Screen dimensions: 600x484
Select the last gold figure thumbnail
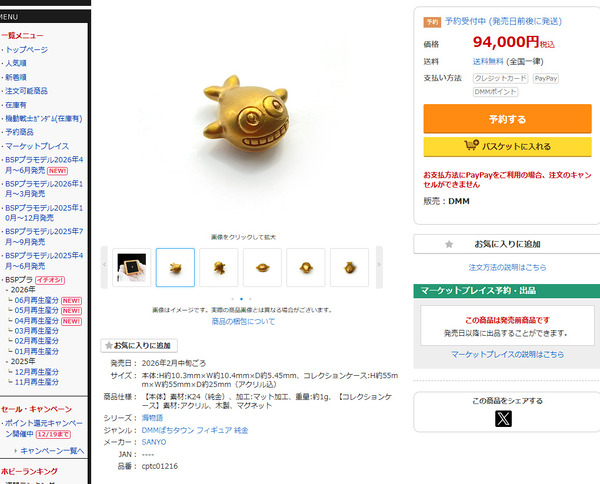point(349,267)
